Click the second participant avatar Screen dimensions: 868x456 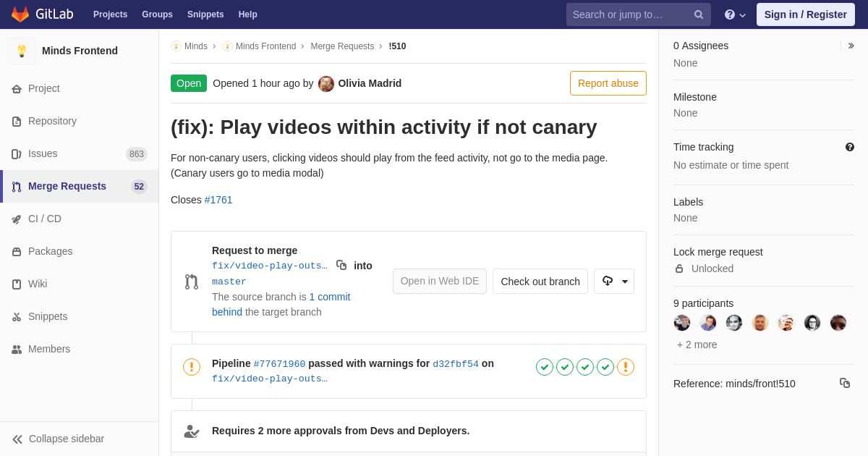(708, 323)
